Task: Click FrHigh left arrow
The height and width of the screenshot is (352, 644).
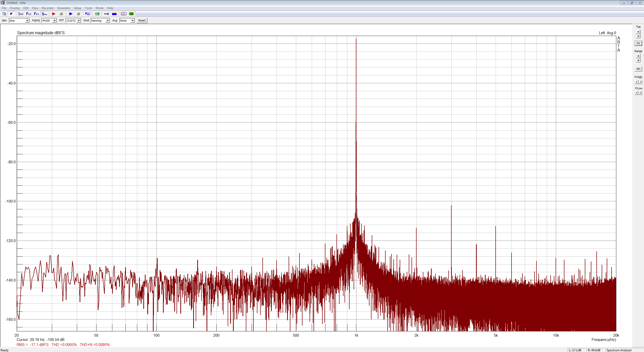Action: (x=636, y=82)
